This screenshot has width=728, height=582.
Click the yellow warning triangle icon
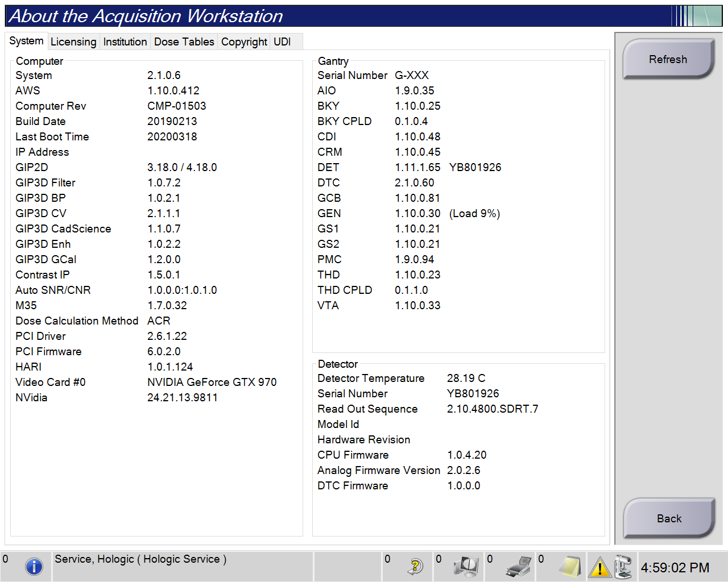coord(599,567)
